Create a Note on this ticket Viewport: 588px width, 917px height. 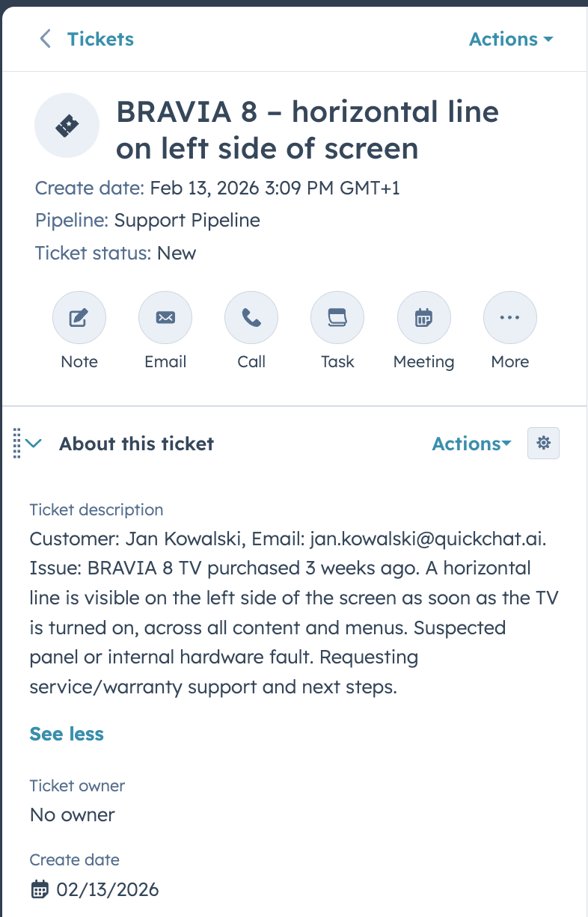click(x=79, y=317)
